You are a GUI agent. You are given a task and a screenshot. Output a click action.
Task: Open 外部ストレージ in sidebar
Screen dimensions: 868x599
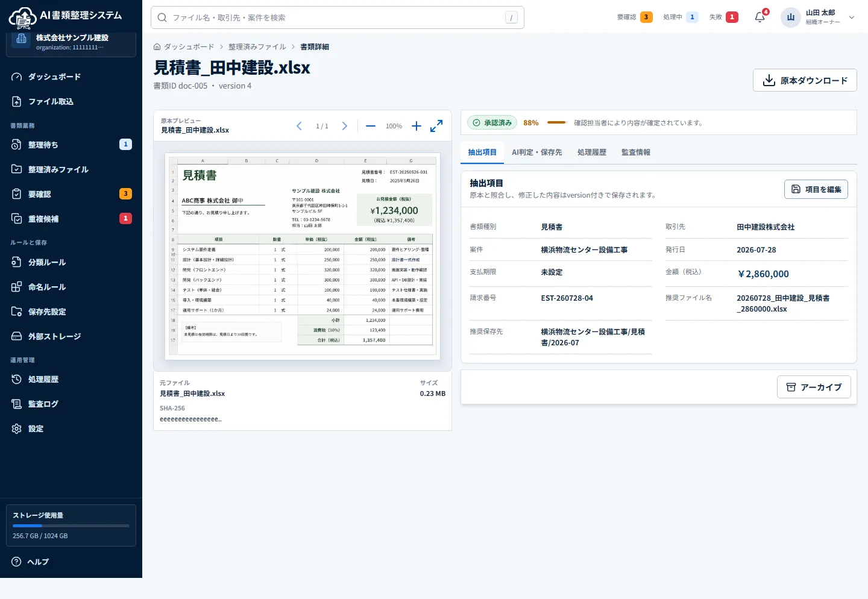pyautogui.click(x=71, y=336)
